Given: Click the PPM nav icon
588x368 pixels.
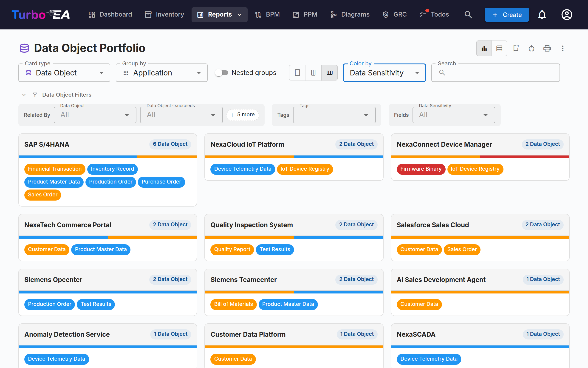Looking at the screenshot, I should click(x=296, y=14).
